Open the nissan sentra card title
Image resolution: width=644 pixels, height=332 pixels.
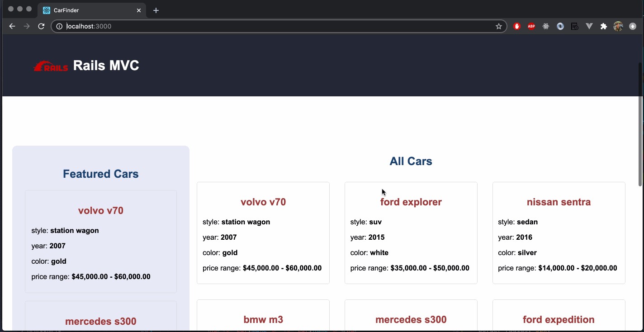pos(559,202)
